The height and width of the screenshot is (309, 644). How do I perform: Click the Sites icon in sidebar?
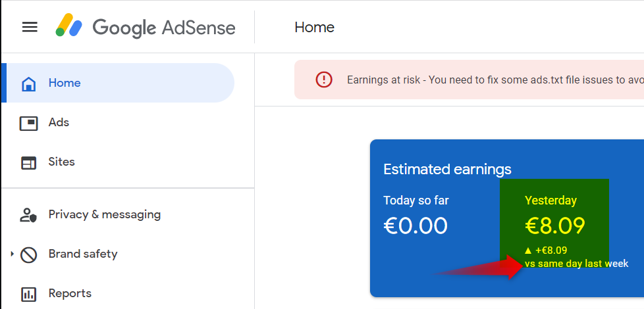click(x=28, y=162)
